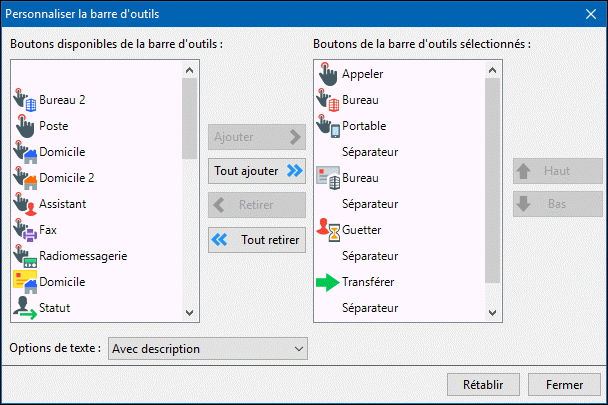Click the green Transférer arrow icon
Viewport: 608px width, 405px height.
(328, 282)
